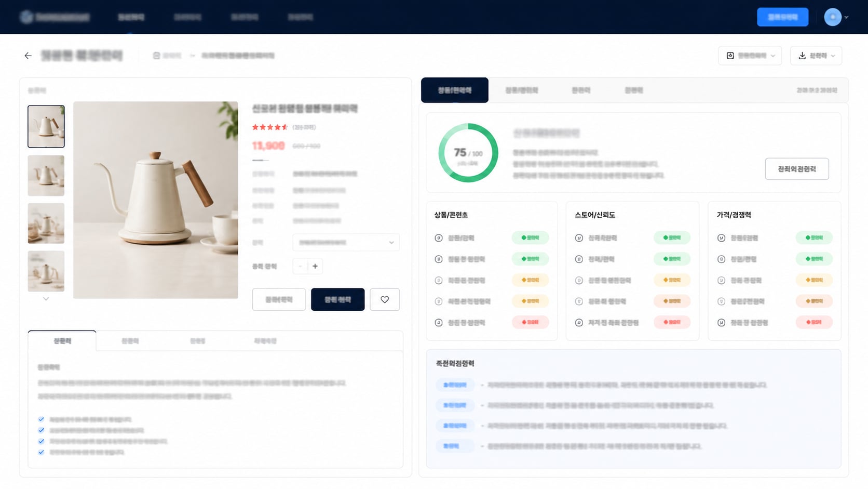868x489 pixels.
Task: Click the dark navy purchase button
Action: [337, 299]
